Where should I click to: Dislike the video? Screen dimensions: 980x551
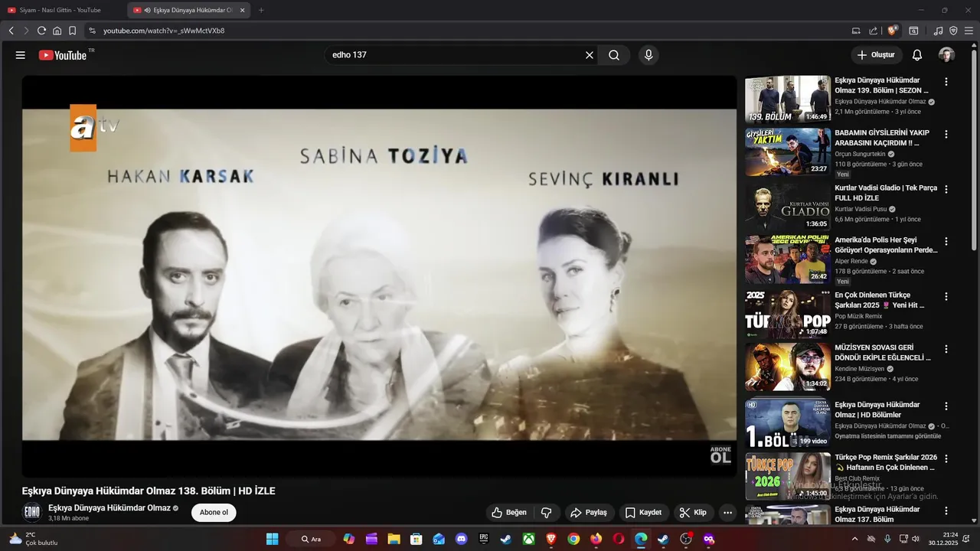pyautogui.click(x=547, y=513)
